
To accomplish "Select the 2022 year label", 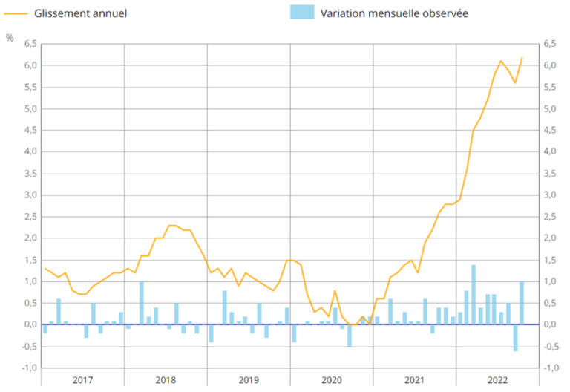I will 497,380.
